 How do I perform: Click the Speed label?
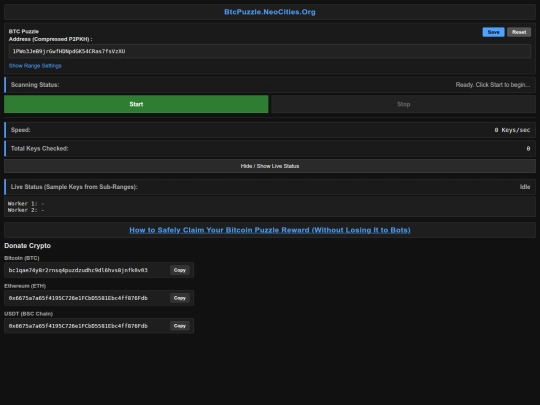pos(20,130)
